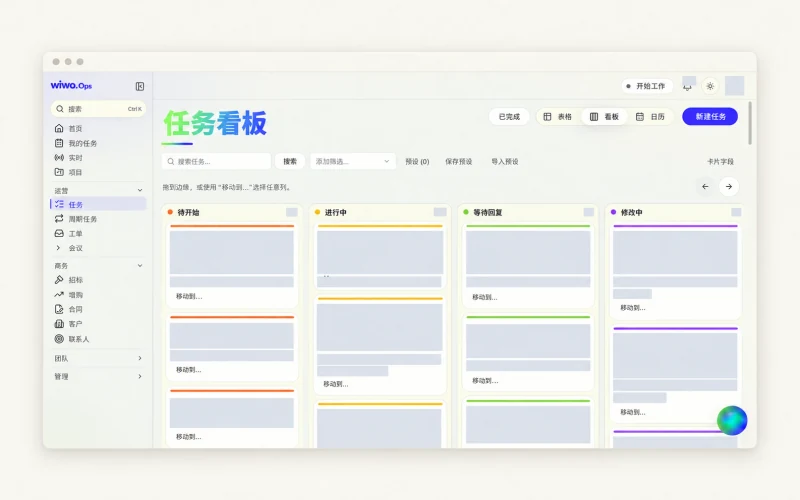Viewport: 800px width, 500px height.
Task: Click the notification icon beside 开始工作
Action: [688, 85]
